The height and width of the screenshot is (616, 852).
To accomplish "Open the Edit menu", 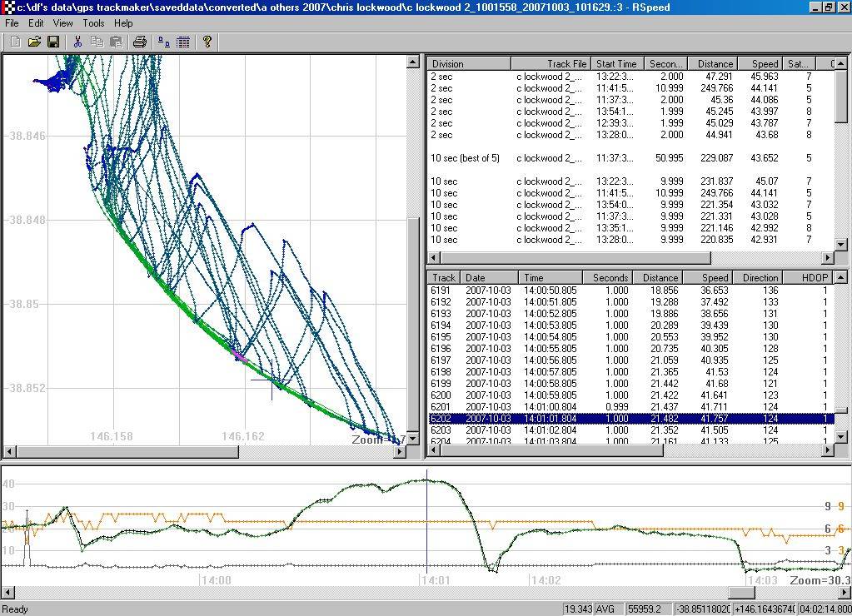I will coord(35,23).
